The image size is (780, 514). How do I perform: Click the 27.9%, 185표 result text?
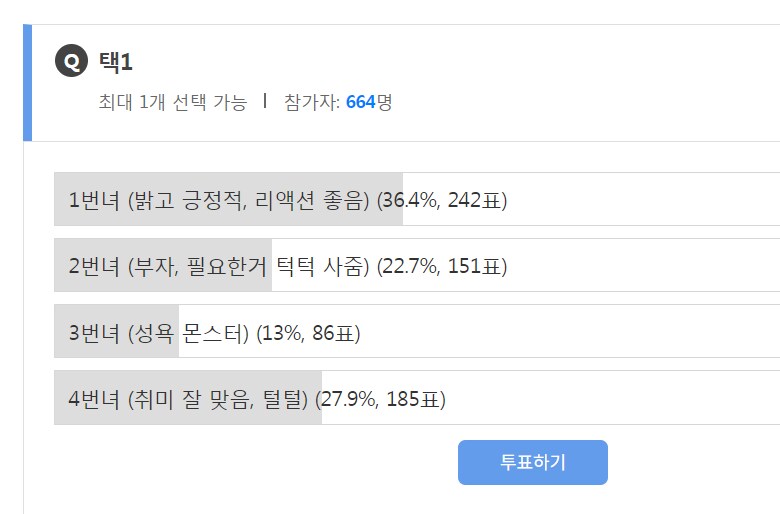coord(380,399)
